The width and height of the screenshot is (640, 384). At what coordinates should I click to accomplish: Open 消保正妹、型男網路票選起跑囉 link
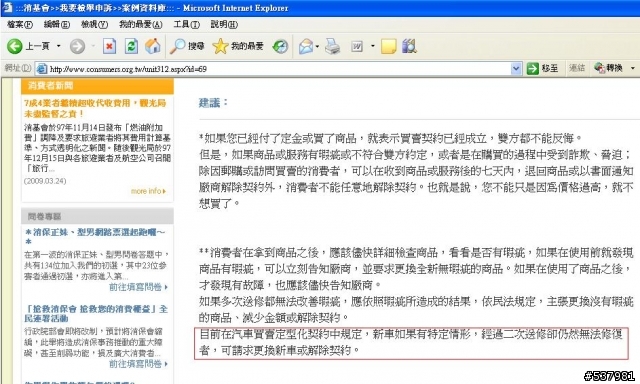(94, 237)
